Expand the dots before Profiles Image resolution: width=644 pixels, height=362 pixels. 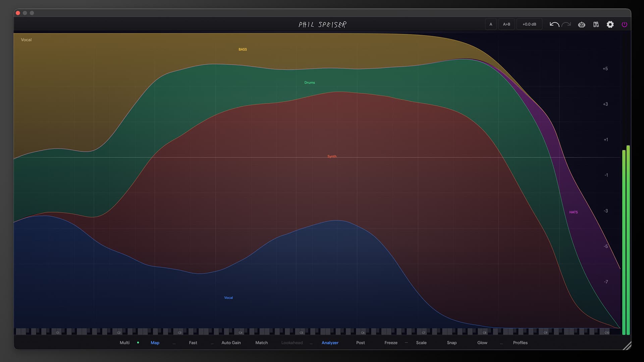[x=501, y=343]
